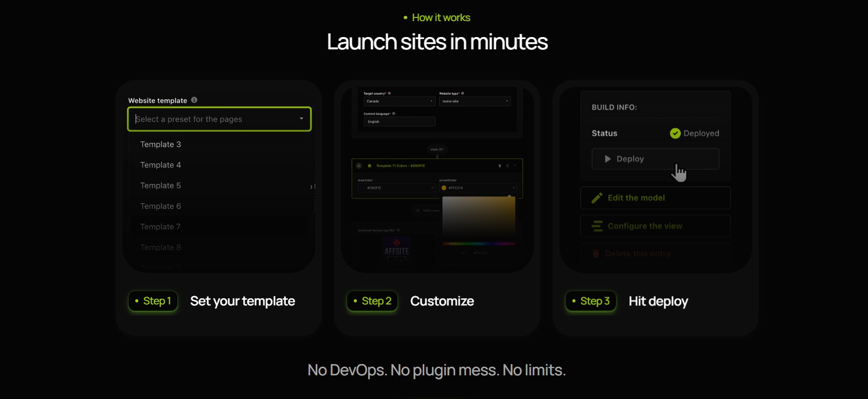868x399 pixels.
Task: Click the Content language English field
Action: [x=399, y=122]
